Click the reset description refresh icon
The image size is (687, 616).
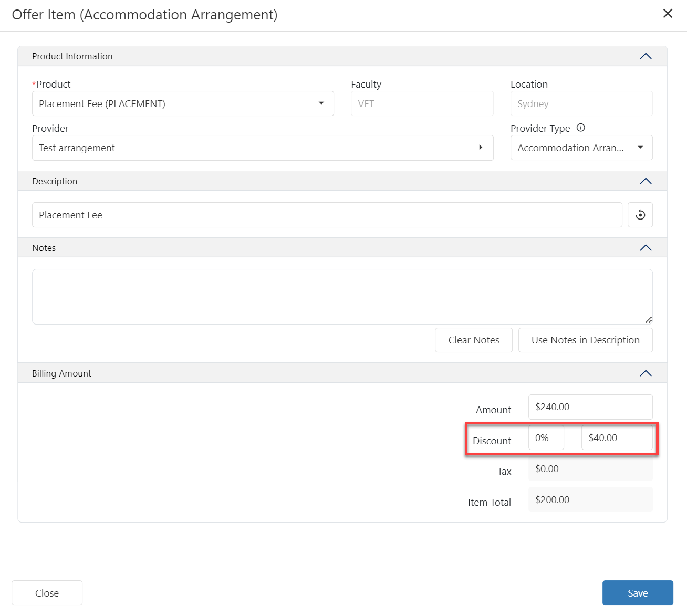click(640, 215)
